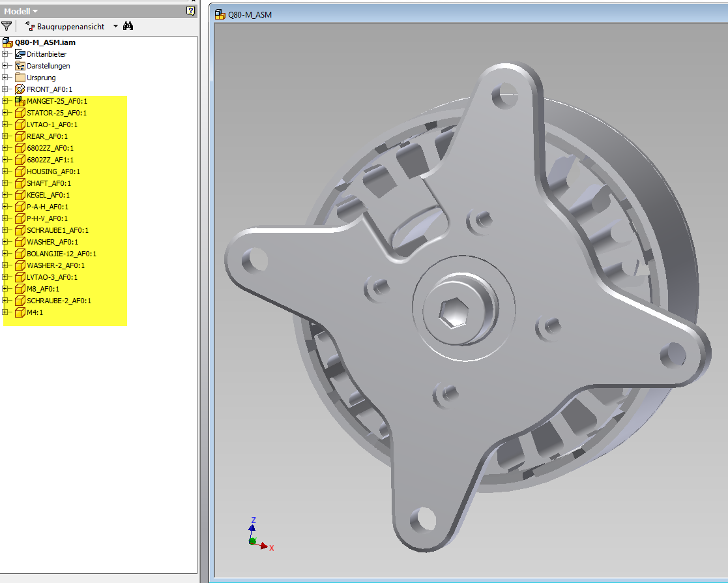Viewport: 728px width, 583px height.
Task: Click the MANGET-25_AF0:1 subassembly icon
Action: (x=20, y=101)
